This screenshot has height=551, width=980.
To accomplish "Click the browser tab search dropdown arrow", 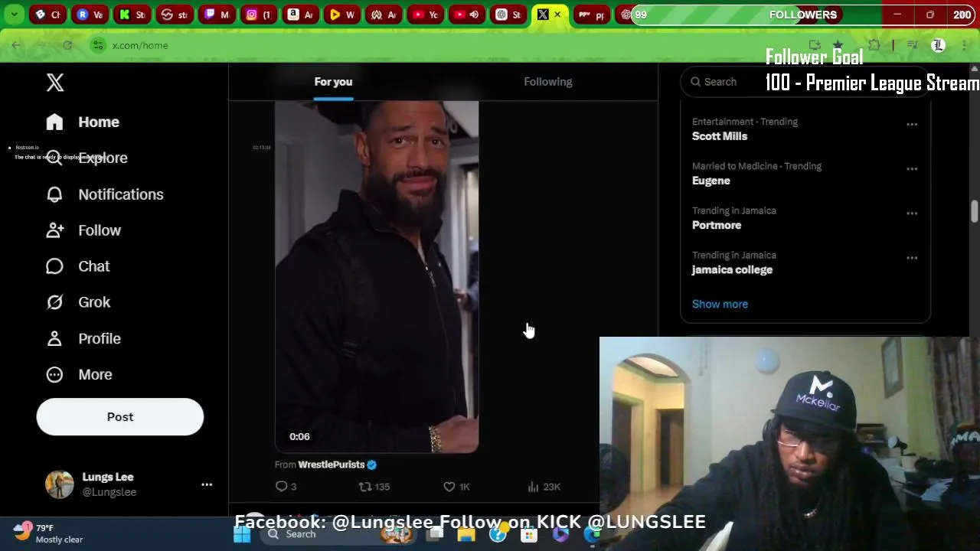I will coord(14,15).
